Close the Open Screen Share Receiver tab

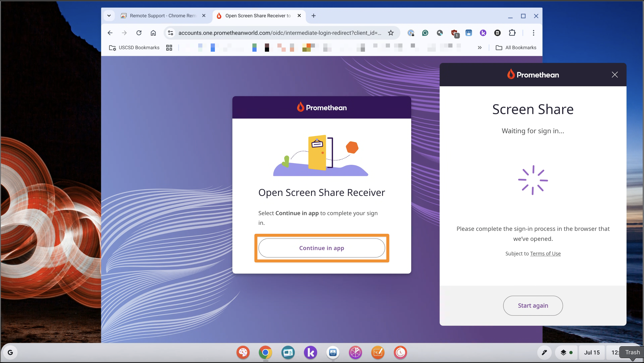(299, 15)
